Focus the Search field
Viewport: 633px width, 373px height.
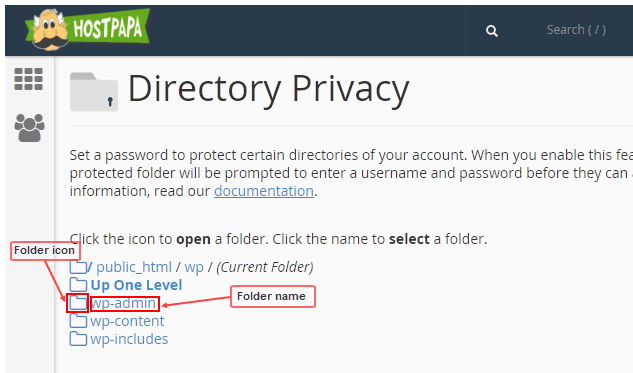[576, 30]
